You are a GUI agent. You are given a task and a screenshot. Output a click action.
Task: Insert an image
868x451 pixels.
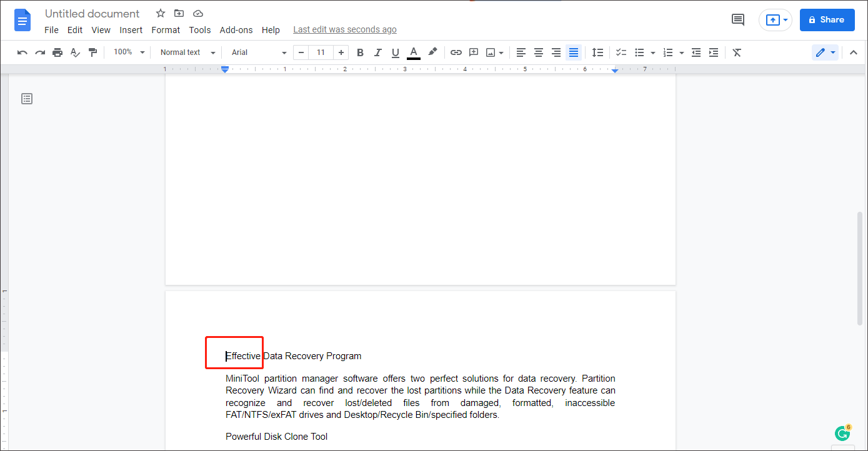point(491,52)
